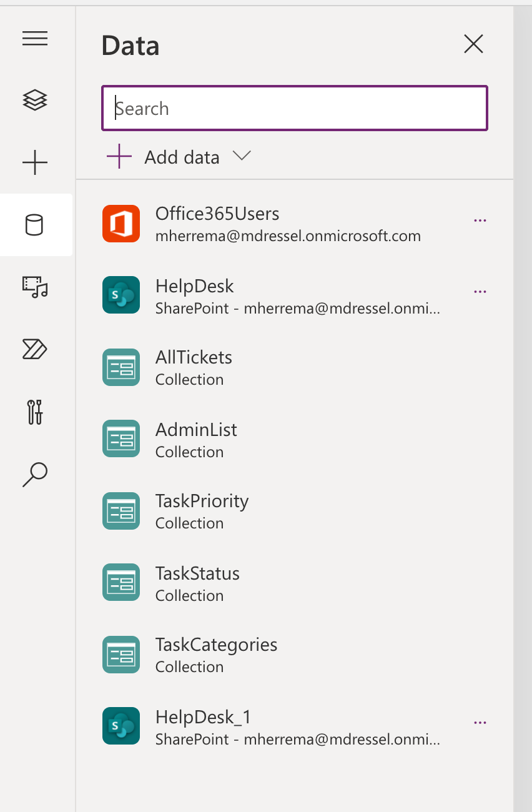Select the AllTickets collection name
This screenshot has height=812, width=532.
coord(194,357)
